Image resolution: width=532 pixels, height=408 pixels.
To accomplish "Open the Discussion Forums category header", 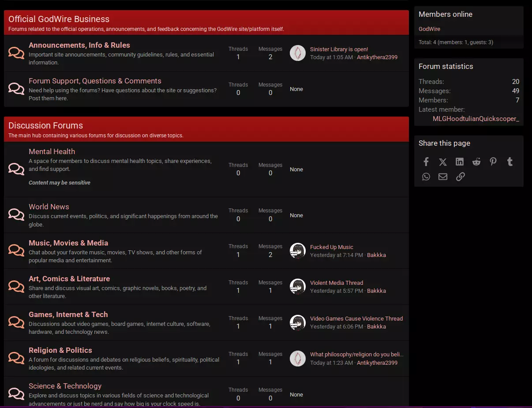I will point(45,125).
